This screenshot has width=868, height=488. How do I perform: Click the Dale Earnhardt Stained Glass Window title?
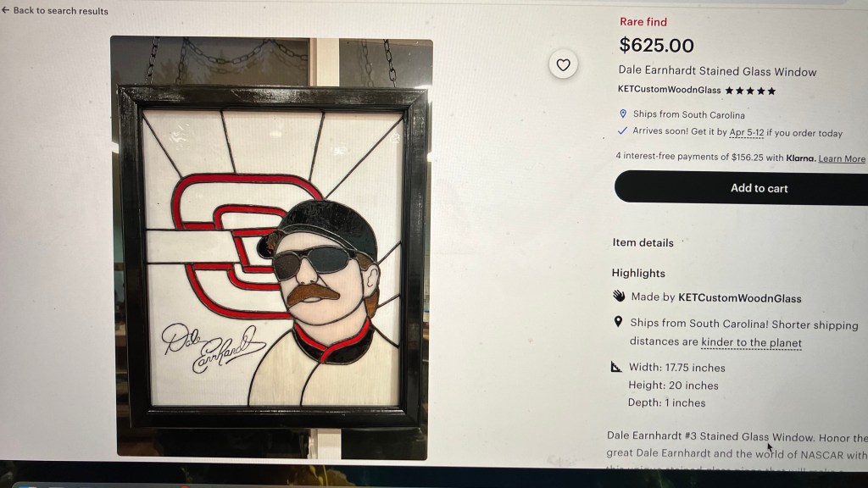pos(717,71)
